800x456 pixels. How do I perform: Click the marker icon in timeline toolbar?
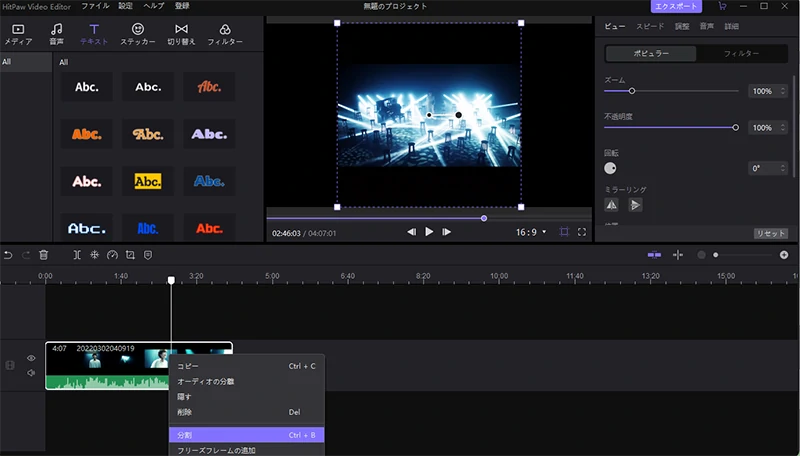point(148,255)
